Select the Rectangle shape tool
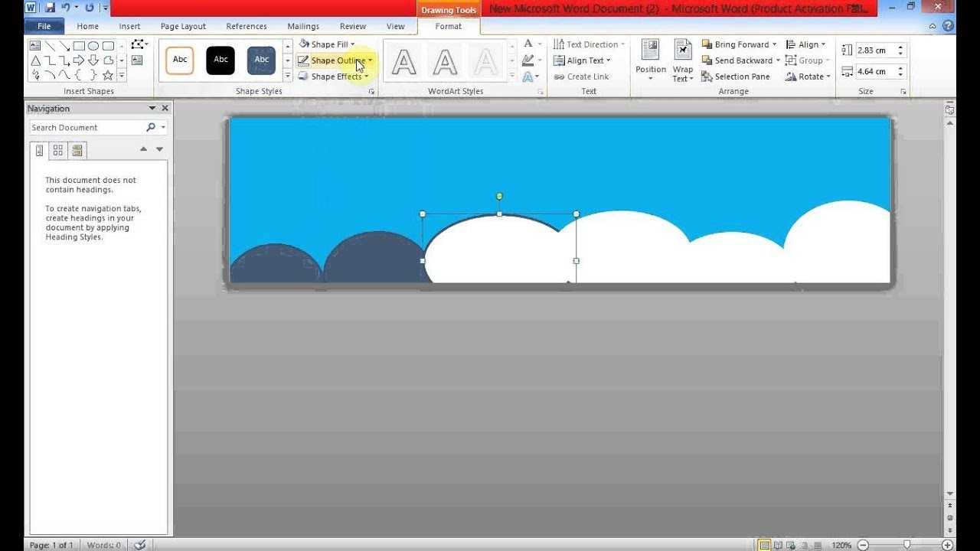 pyautogui.click(x=79, y=46)
